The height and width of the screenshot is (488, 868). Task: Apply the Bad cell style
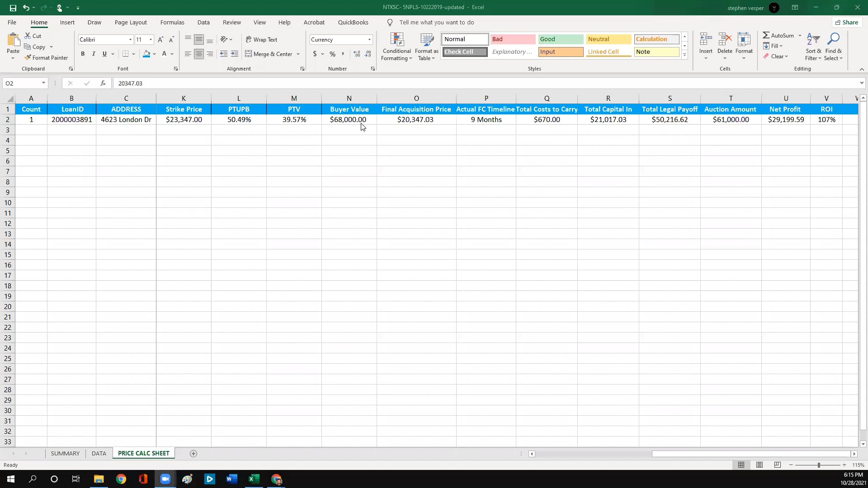coord(513,39)
